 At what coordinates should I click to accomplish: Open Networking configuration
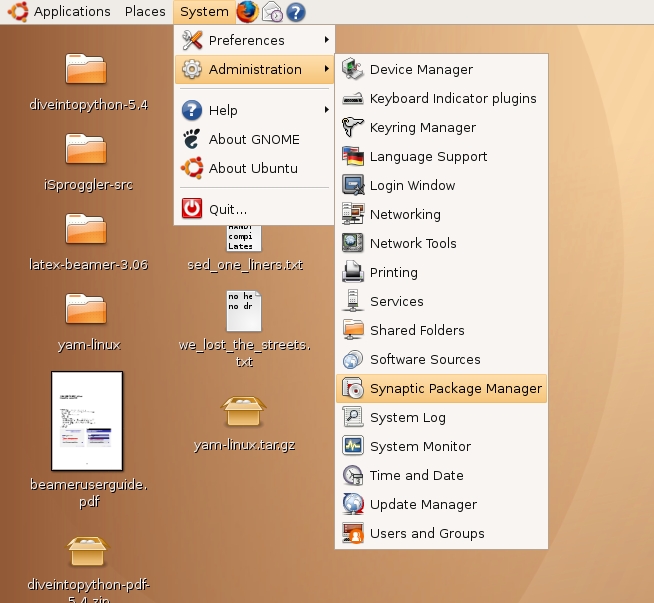441,214
